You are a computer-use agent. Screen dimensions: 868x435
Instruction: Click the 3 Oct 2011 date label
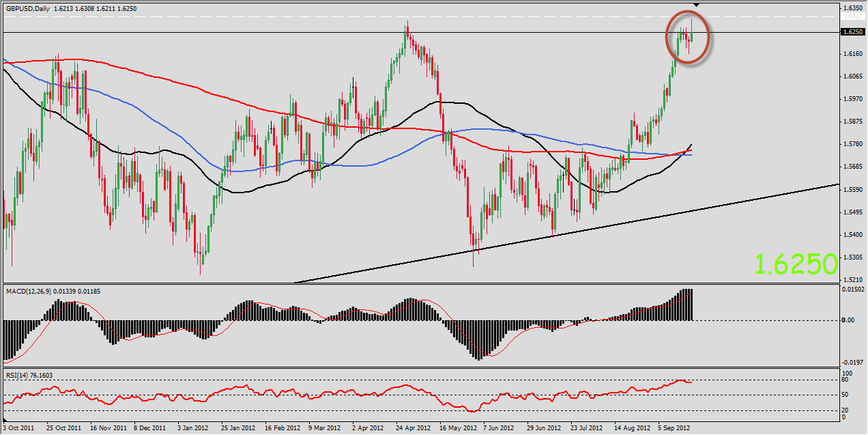coord(18,428)
